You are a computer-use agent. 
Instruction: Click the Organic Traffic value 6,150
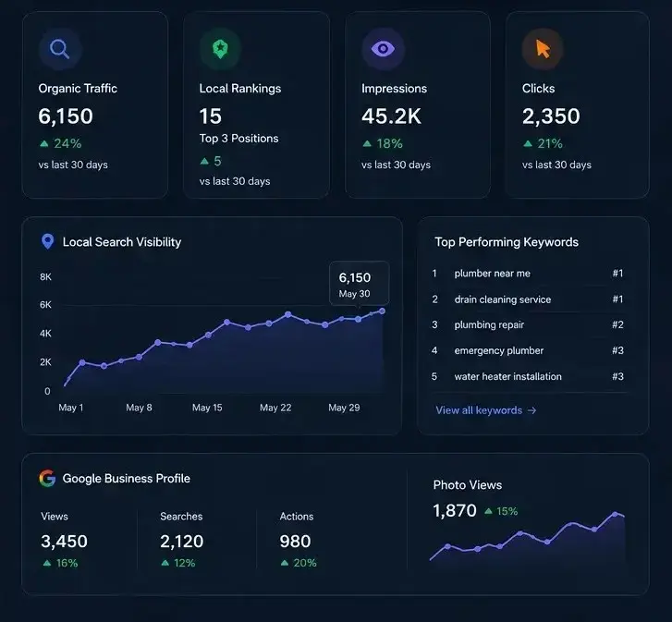(x=66, y=116)
